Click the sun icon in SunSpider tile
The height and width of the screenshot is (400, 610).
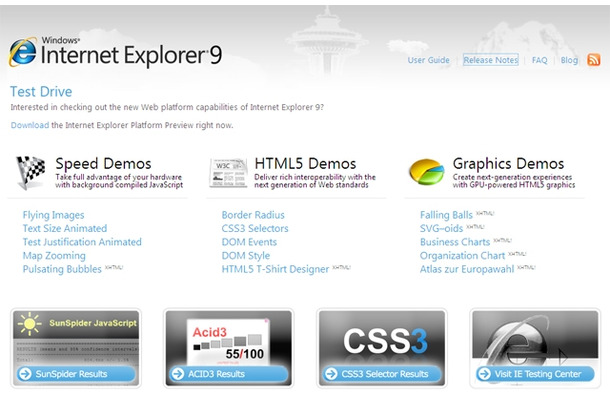pos(29,324)
